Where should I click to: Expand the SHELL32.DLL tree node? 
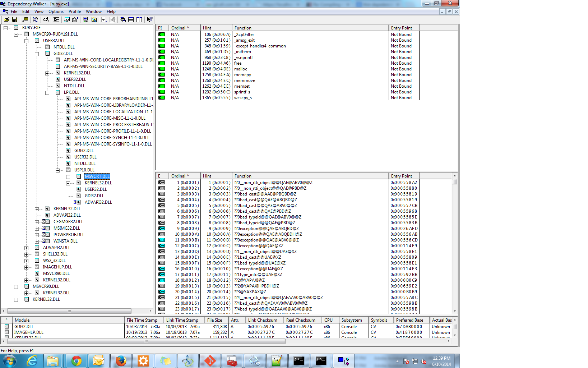click(26, 254)
